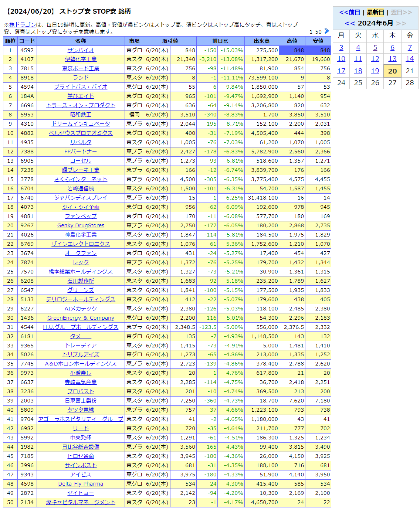Click the 前日比 column header
Image resolution: width=420 pixels, height=510 pixels.
pyautogui.click(x=220, y=41)
